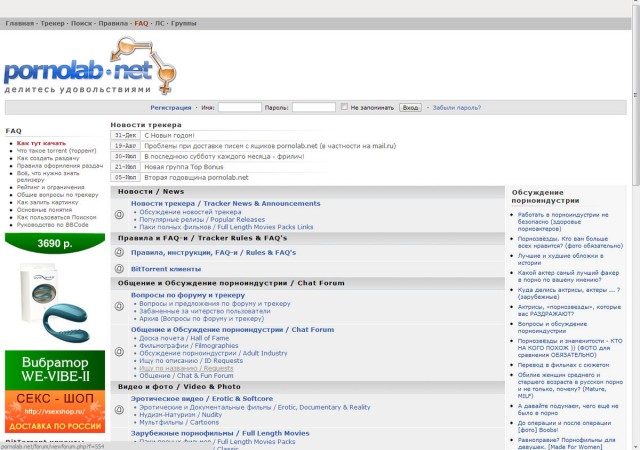Viewport: 640px width, 450px height.
Task: Open news item Новая группа Top Bonus
Action: [184, 167]
